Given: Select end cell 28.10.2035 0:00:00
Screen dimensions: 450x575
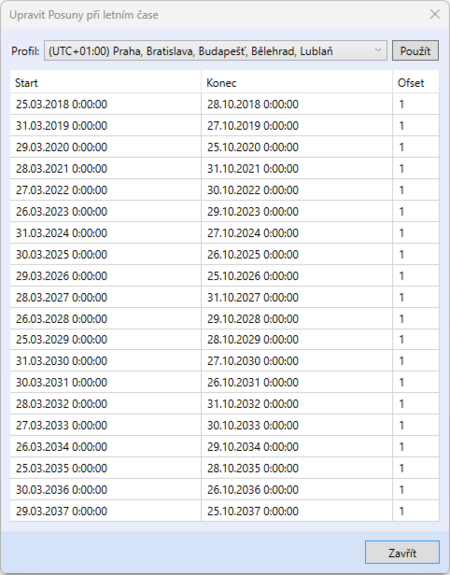Looking at the screenshot, I should (297, 468).
